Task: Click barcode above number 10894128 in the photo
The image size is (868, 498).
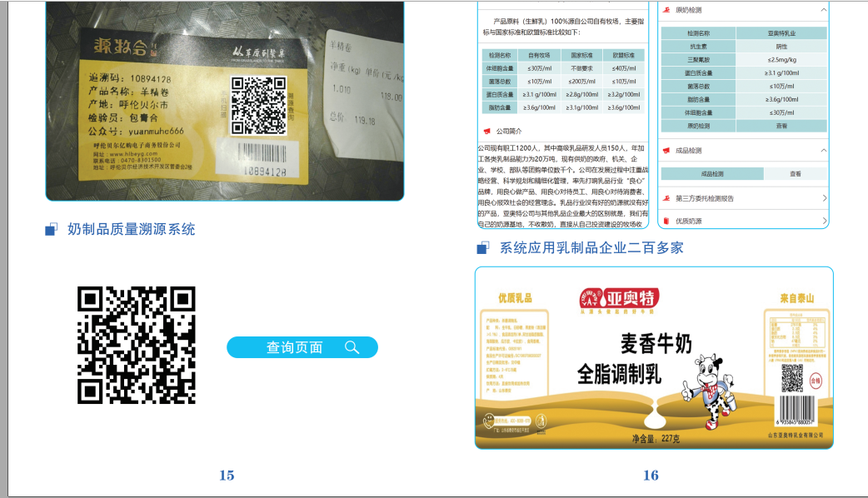Action: coord(263,152)
